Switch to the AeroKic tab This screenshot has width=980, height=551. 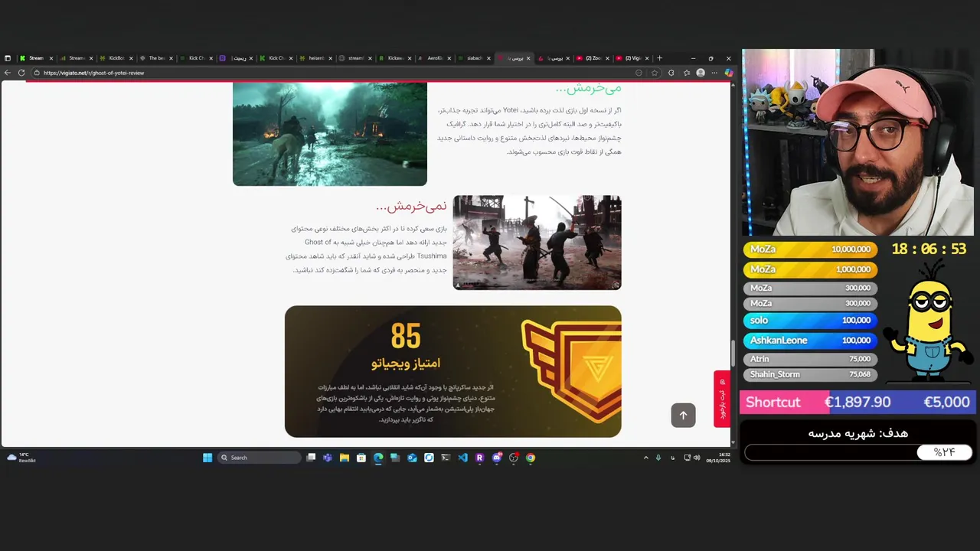[x=435, y=58]
